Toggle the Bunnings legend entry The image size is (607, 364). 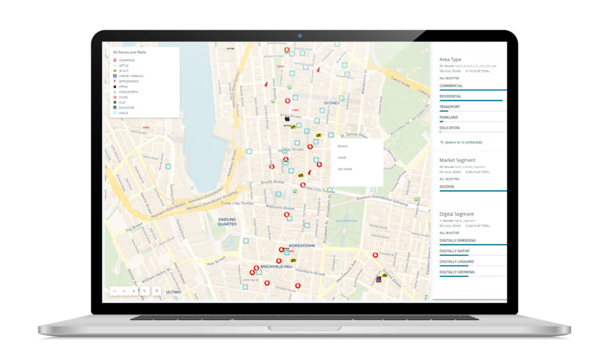tap(127, 107)
